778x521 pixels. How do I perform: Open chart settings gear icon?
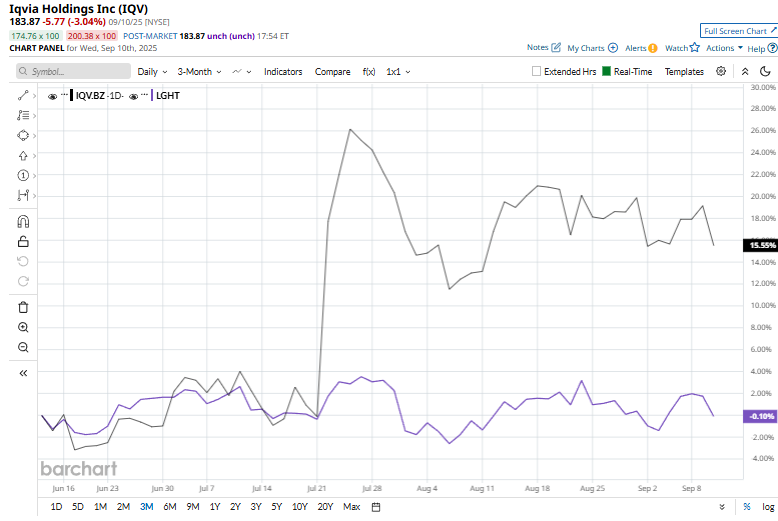721,71
